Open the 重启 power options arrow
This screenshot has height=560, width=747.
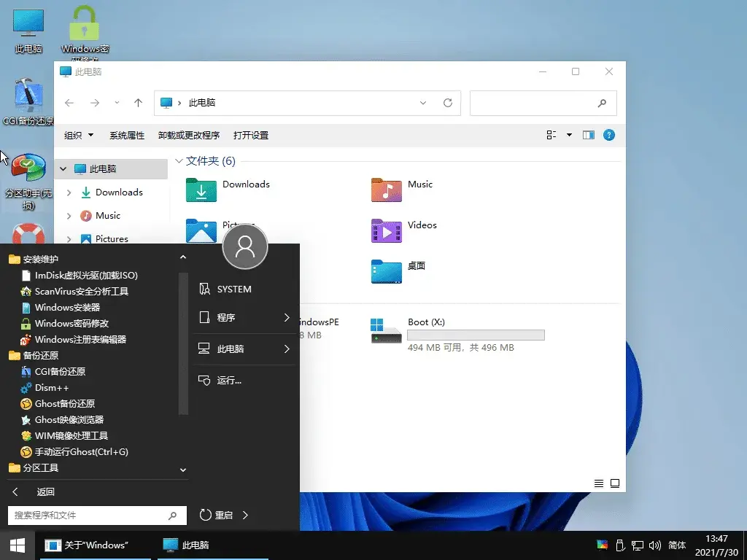point(245,516)
